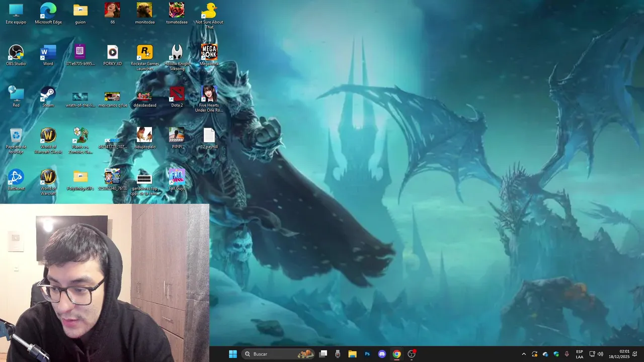Image resolution: width=644 pixels, height=362 pixels.
Task: Open the Windows Security shield tray icon
Action: tap(556, 354)
